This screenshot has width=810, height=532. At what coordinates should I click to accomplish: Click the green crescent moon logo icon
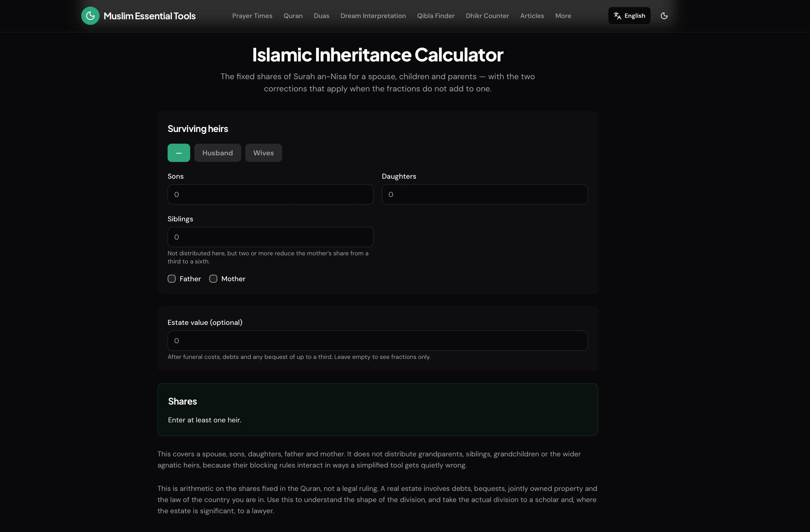click(x=90, y=16)
